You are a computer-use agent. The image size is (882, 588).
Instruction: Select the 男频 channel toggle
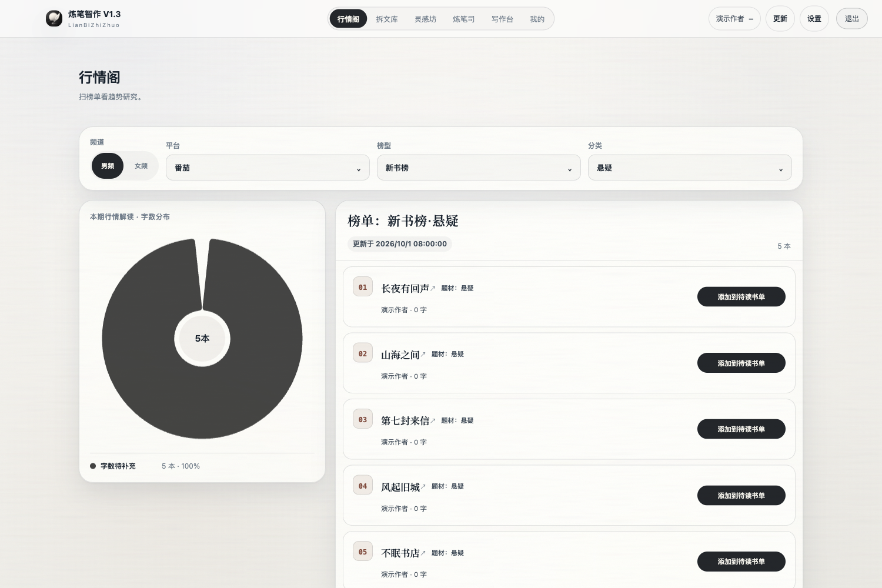pos(108,166)
